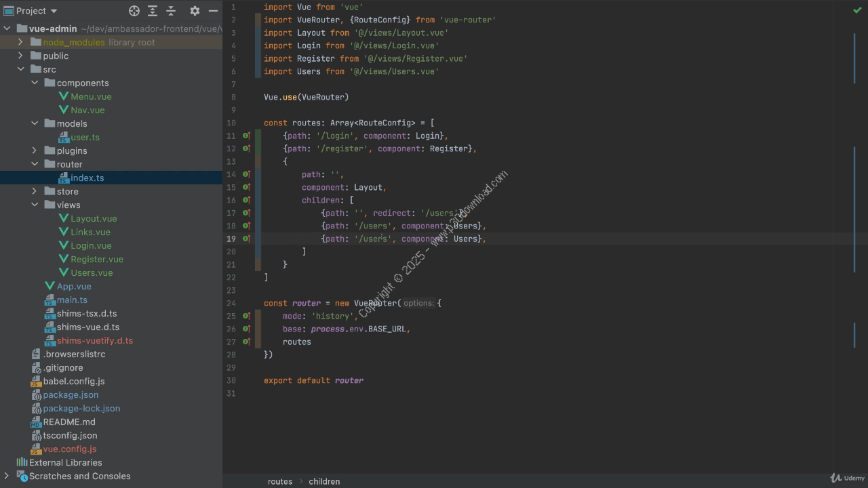This screenshot has height=488, width=868.
Task: Select main.ts file
Action: coord(72,300)
